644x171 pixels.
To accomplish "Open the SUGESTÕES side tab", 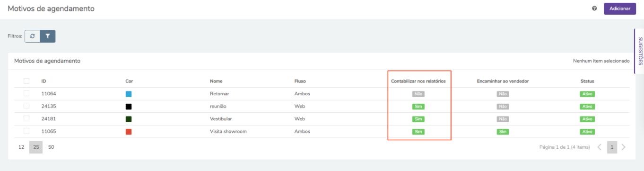I will click(639, 51).
